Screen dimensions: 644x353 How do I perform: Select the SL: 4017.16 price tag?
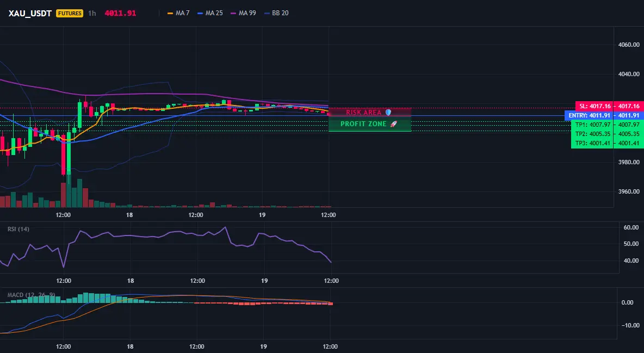click(594, 106)
